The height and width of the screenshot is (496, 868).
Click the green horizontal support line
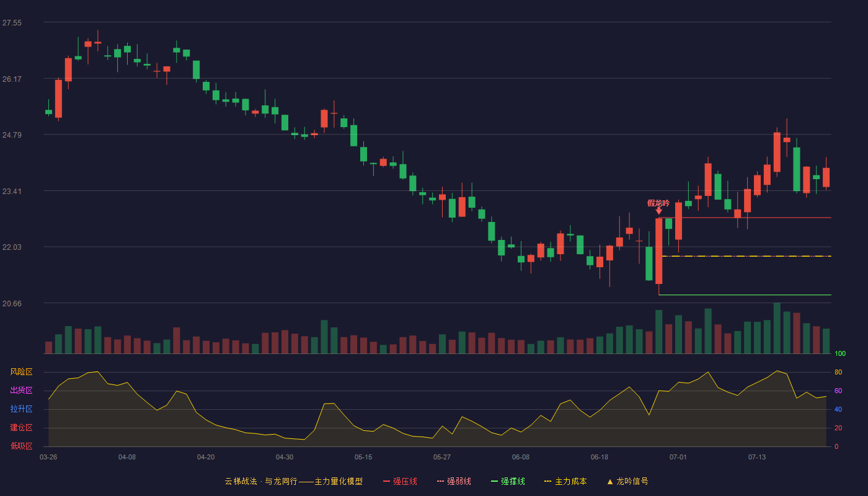click(x=744, y=295)
